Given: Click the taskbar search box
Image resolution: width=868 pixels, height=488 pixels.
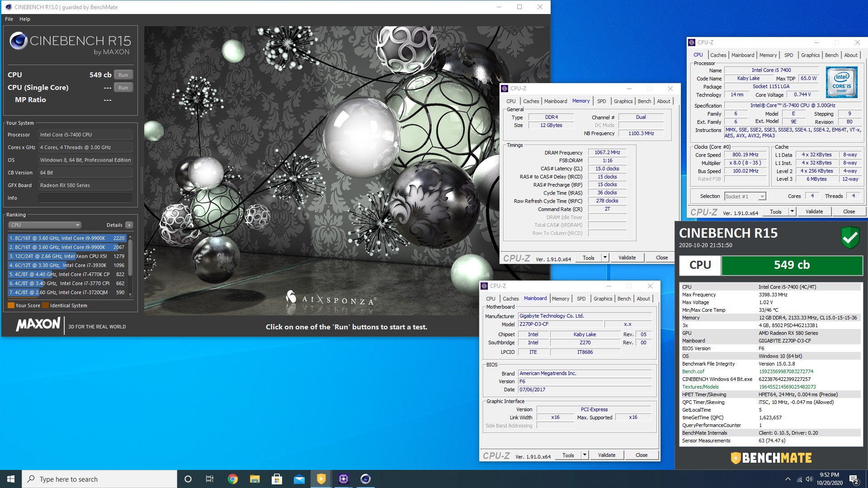Looking at the screenshot, I should tap(99, 479).
